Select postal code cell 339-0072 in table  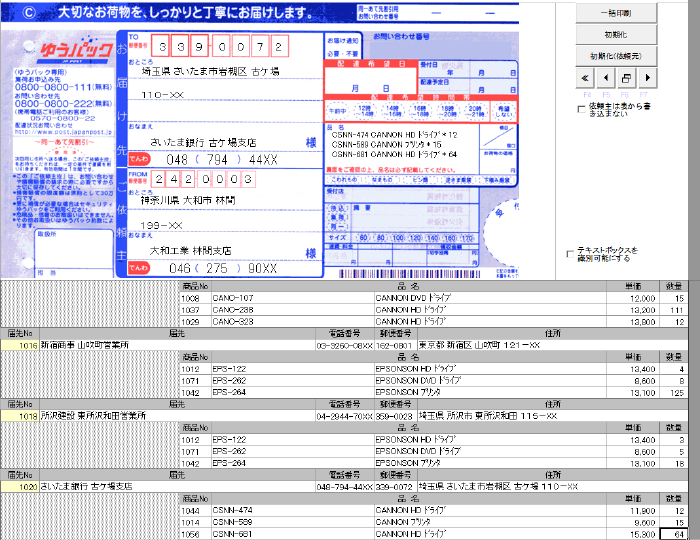(x=396, y=487)
